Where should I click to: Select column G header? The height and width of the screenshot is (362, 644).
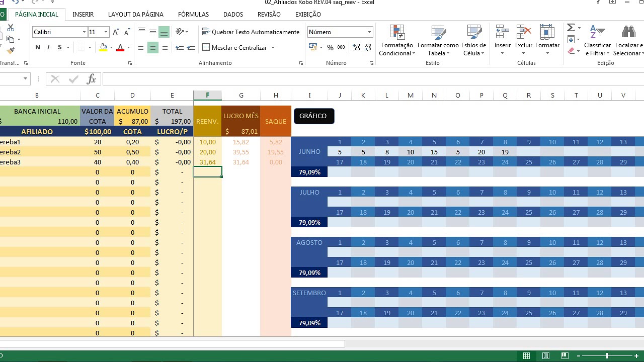click(x=241, y=96)
